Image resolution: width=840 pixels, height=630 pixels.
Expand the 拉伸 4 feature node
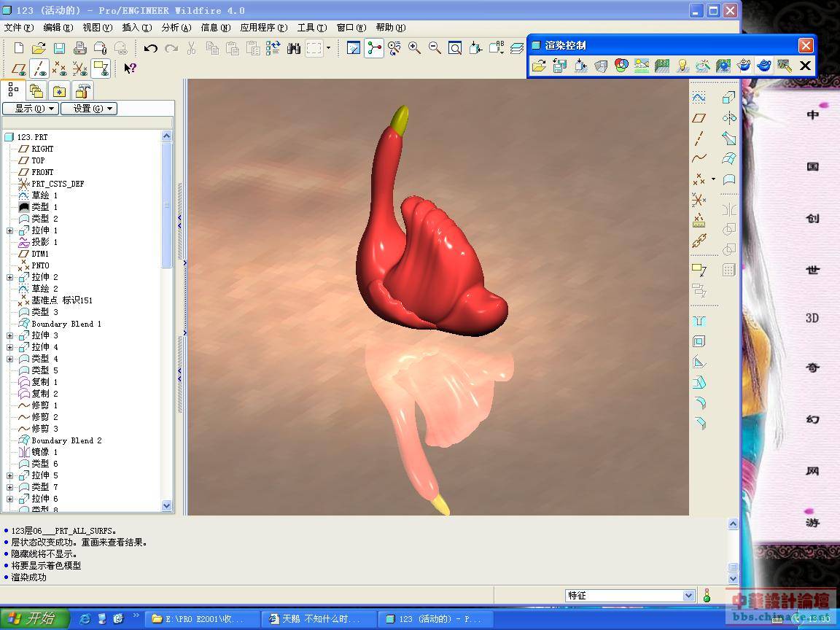pyautogui.click(x=9, y=348)
